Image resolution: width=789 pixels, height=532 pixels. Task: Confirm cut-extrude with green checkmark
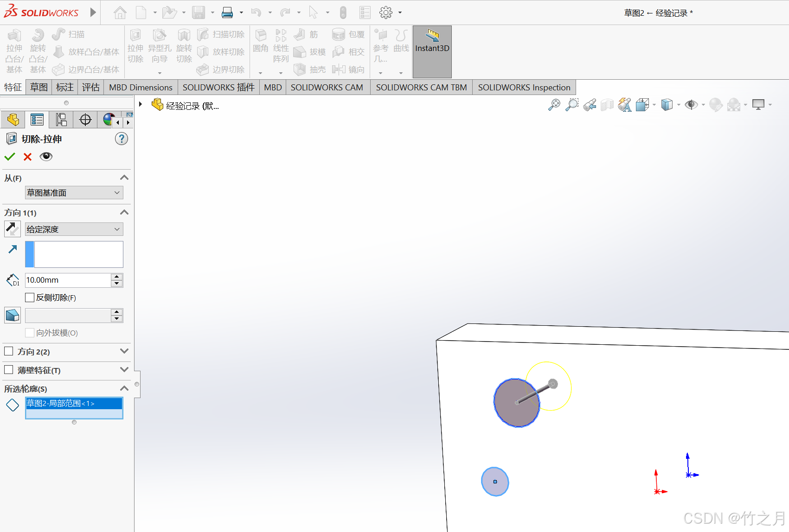(x=10, y=157)
